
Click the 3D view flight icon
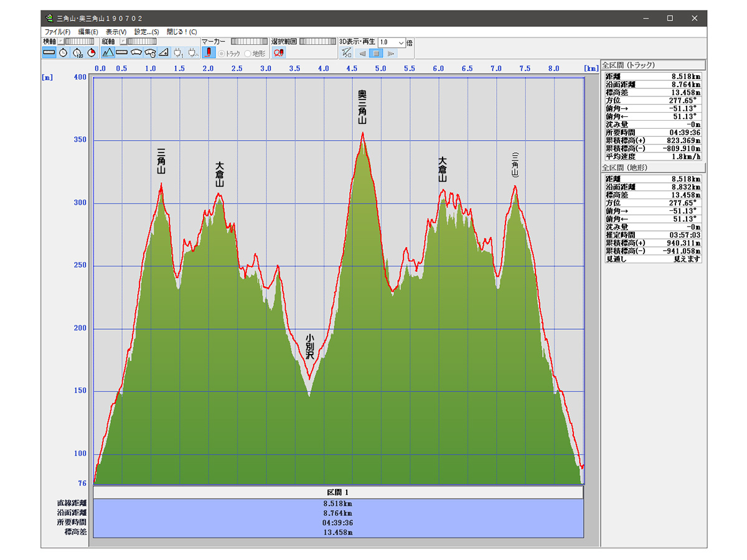click(347, 53)
